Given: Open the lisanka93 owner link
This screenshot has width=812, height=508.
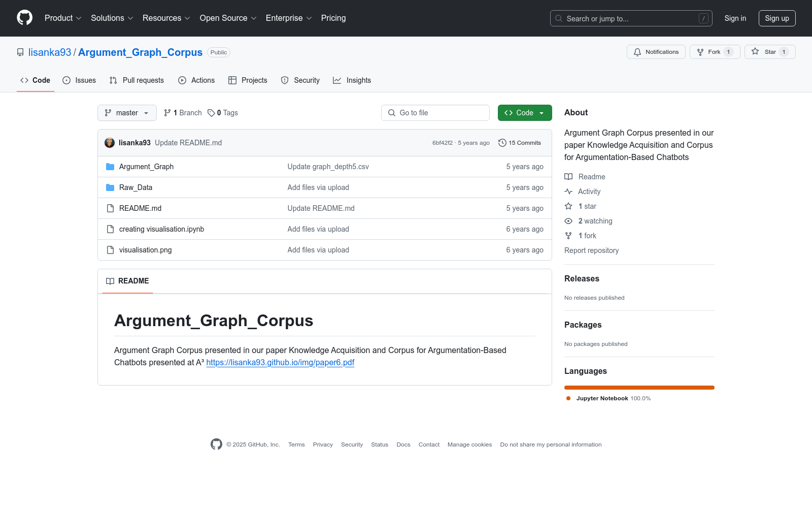Looking at the screenshot, I should 50,52.
